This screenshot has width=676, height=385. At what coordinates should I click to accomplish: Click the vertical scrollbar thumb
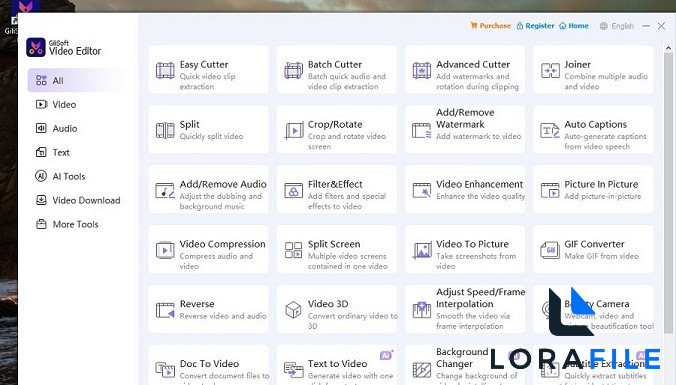click(x=668, y=193)
